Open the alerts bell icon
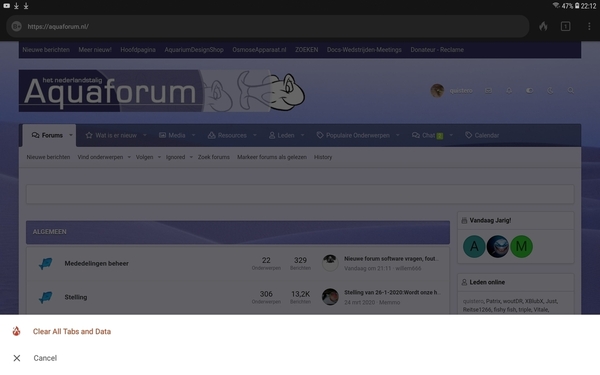 (x=509, y=91)
